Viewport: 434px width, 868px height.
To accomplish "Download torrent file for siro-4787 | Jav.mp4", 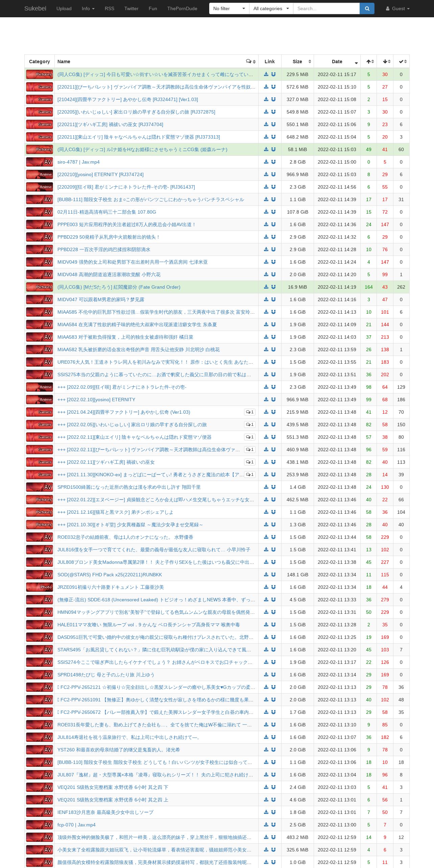I will [266, 162].
